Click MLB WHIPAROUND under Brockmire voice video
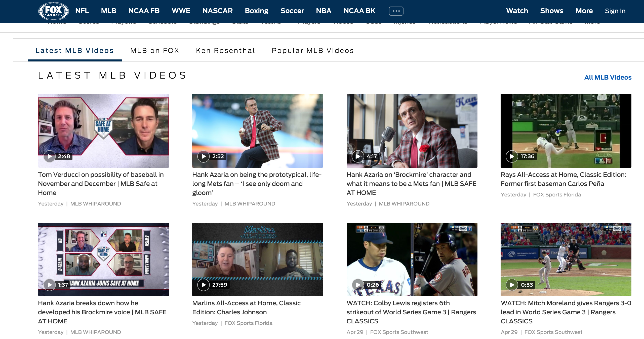 tap(96, 332)
